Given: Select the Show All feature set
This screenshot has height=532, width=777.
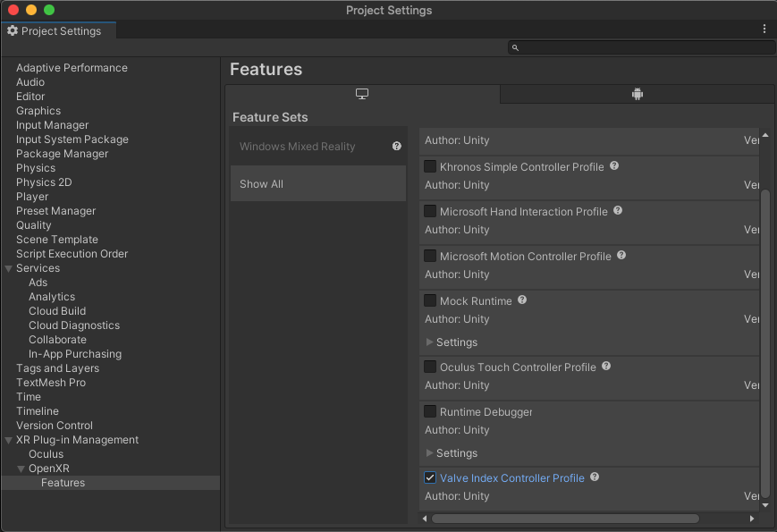Looking at the screenshot, I should click(x=317, y=184).
